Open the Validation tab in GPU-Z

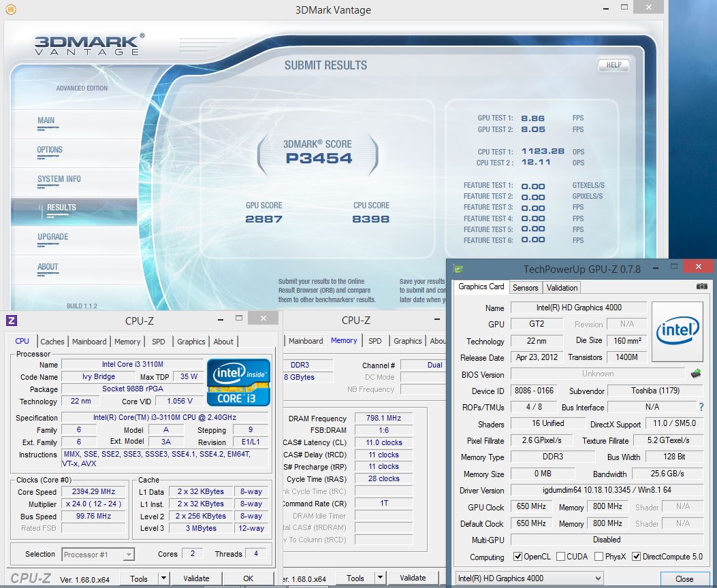[562, 287]
